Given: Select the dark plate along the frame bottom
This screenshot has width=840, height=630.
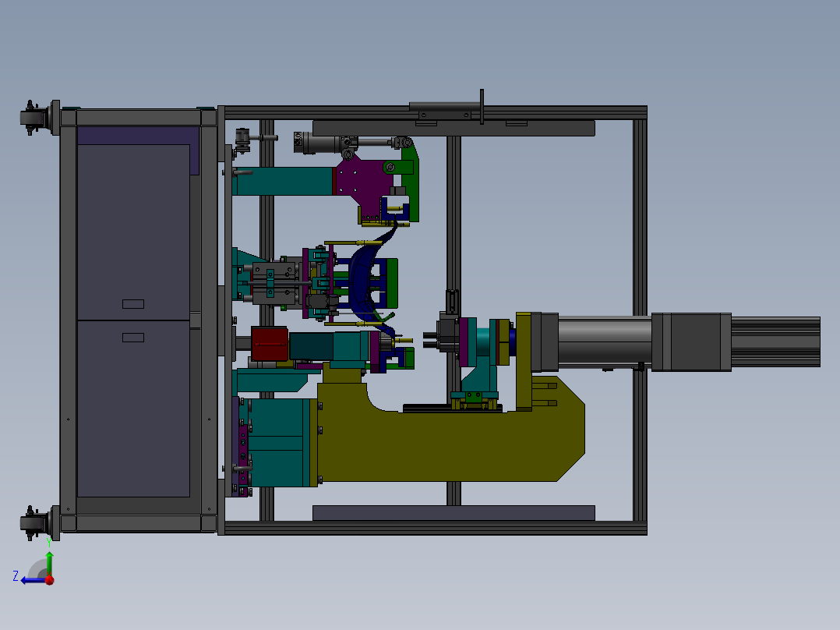Looking at the screenshot, I should 454,512.
